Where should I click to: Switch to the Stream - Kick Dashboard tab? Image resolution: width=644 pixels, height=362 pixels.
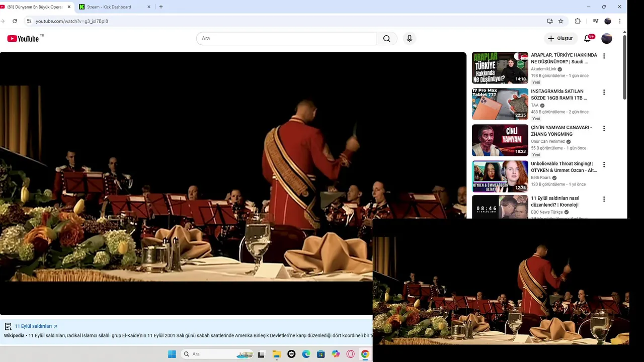[115, 7]
